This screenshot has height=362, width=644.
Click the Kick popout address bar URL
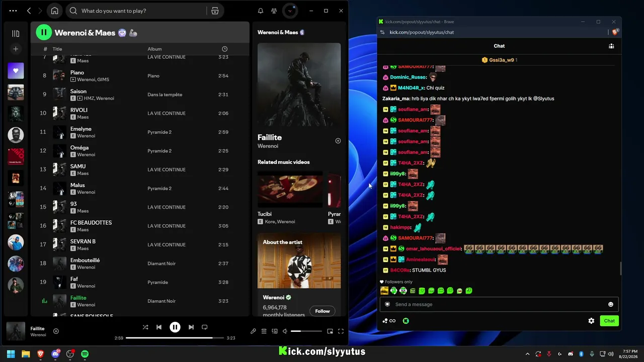422,32
